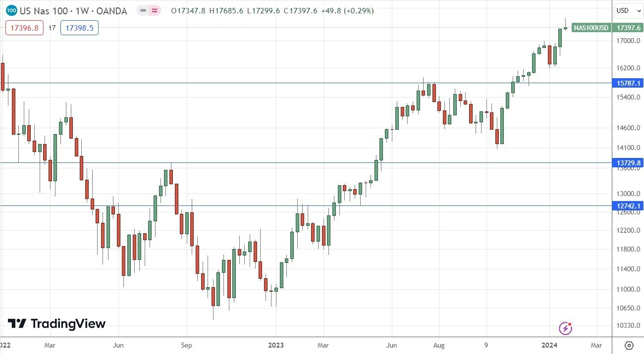Click the NAS100USD price label on price axis
Image resolution: width=644 pixels, height=354 pixels.
click(591, 28)
